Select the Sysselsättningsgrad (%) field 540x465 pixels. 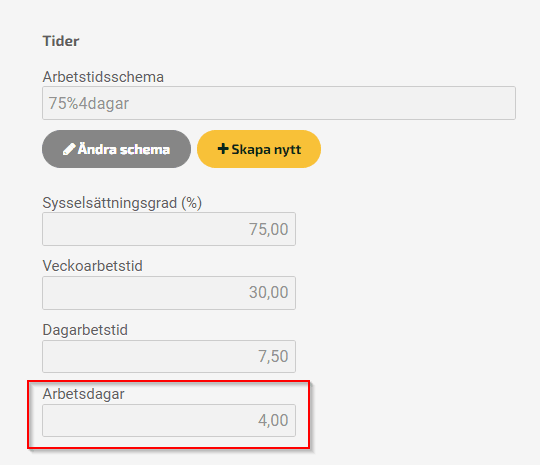[x=169, y=229]
